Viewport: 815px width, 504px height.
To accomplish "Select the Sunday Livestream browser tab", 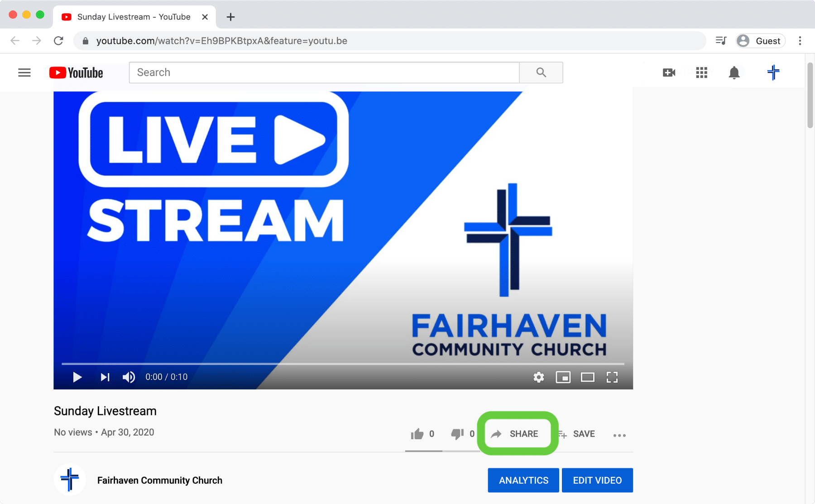I will (x=134, y=17).
